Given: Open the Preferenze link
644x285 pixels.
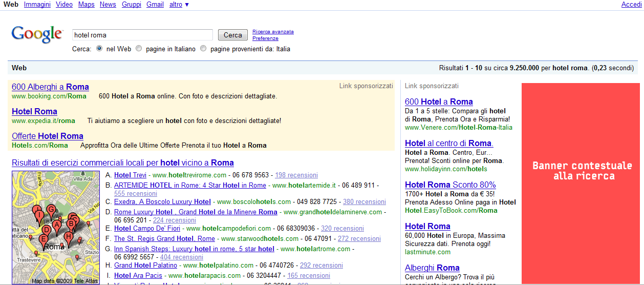Looking at the screenshot, I should point(265,38).
